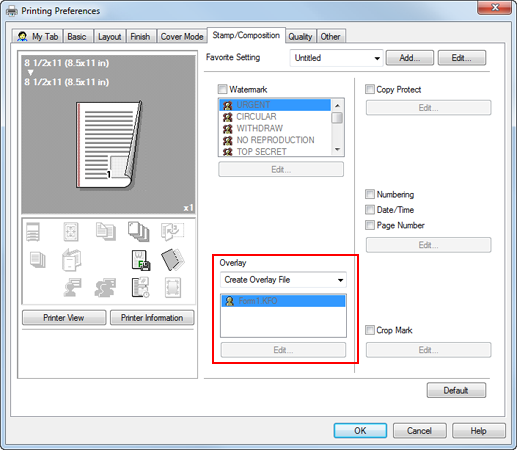Switch to the Basic tab
This screenshot has height=450, width=517.
coord(77,36)
